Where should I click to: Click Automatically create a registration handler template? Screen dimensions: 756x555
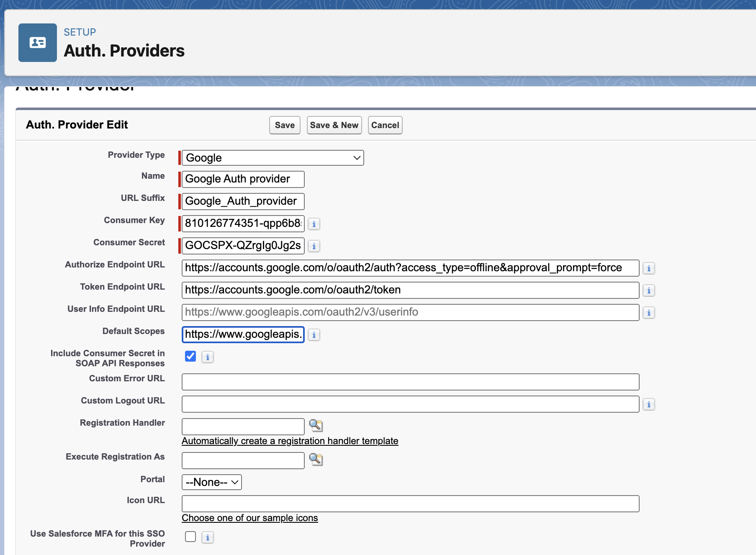coord(290,441)
